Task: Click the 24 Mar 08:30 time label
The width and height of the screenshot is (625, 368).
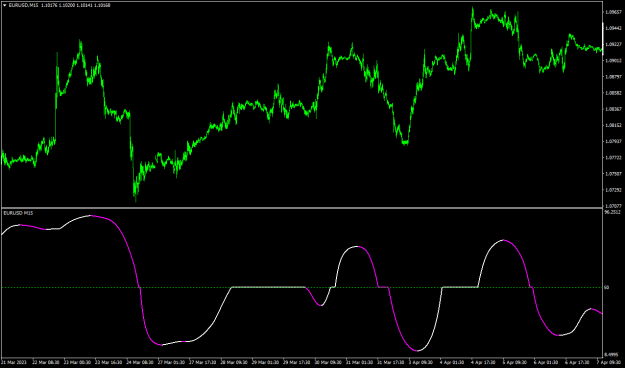Action: point(140,363)
